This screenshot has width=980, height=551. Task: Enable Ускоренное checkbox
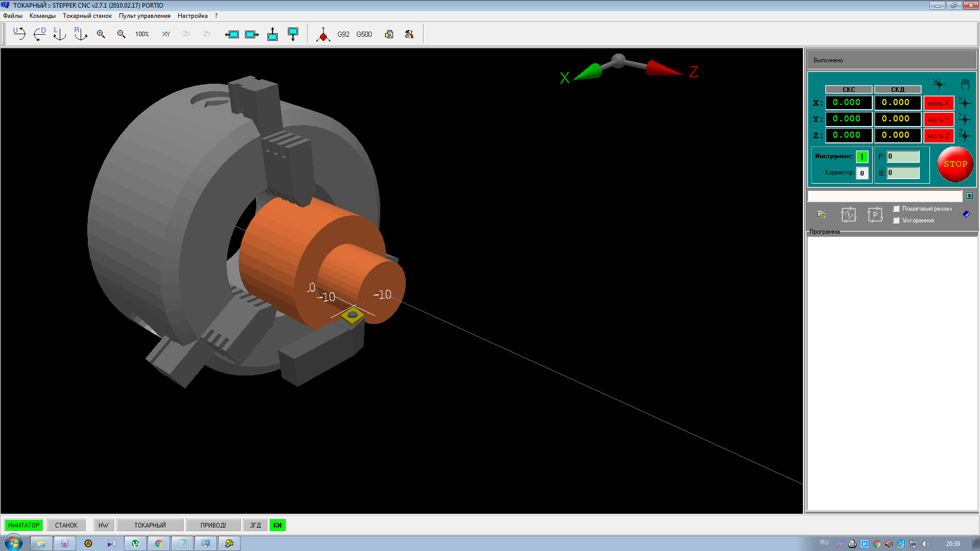click(x=896, y=220)
